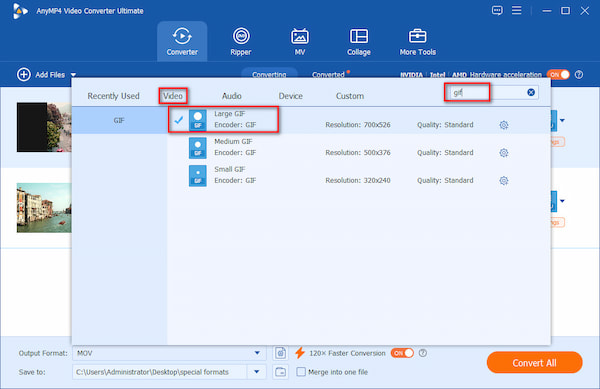Open the Collage module
600x389 pixels.
click(x=359, y=41)
